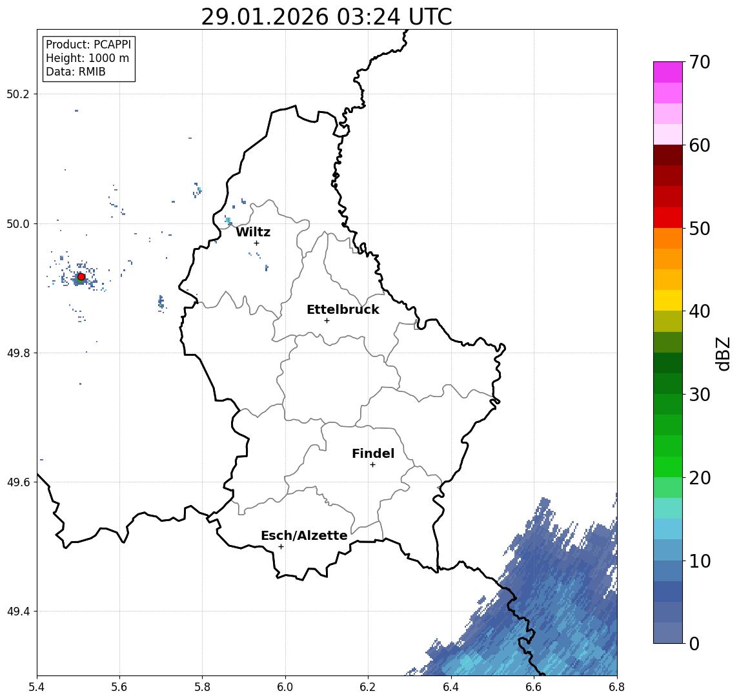Click the longitude 6.4 axis label
The height and width of the screenshot is (700, 739).
tap(451, 687)
